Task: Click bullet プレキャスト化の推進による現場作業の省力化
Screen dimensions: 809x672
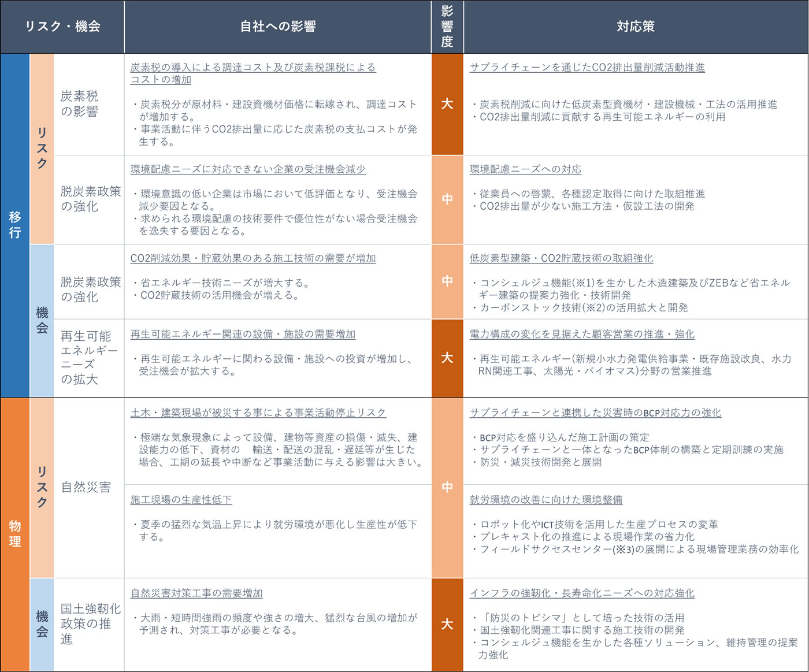Action: (x=582, y=537)
